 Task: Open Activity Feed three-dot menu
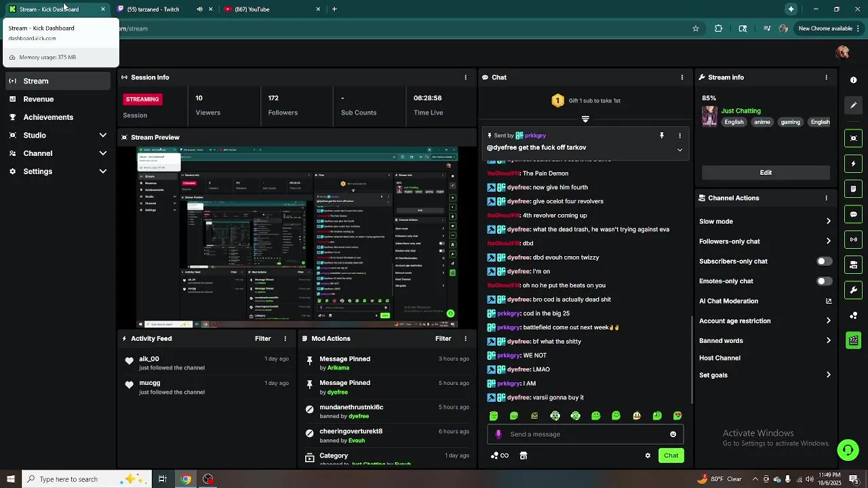pos(285,338)
